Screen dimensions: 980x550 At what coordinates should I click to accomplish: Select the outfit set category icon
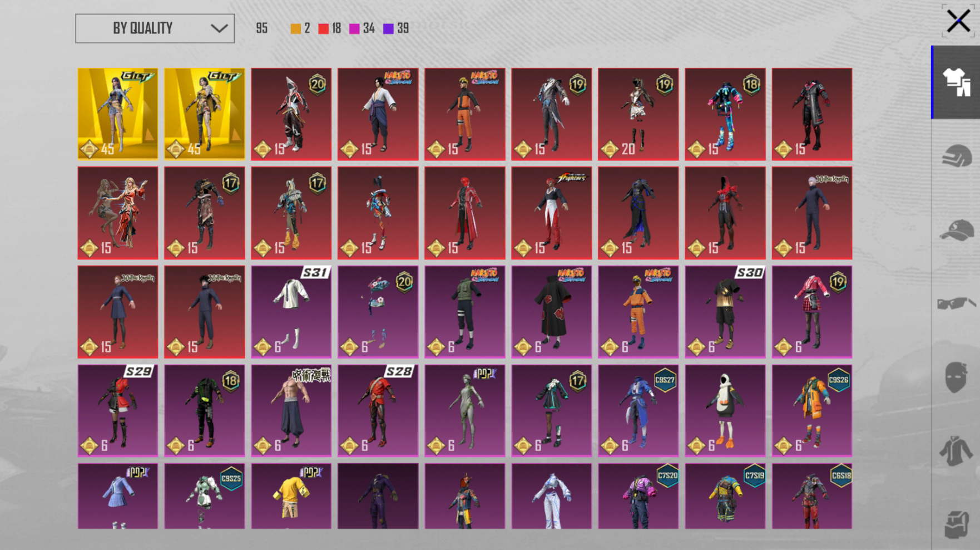[956, 82]
